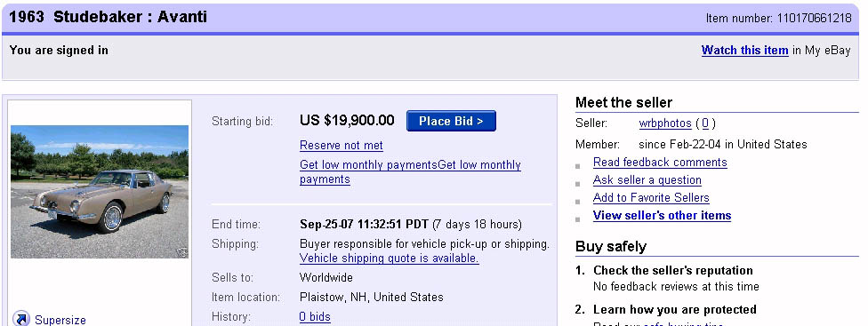Open seller wrbphotos profile link
The width and height of the screenshot is (868, 326).
665,123
